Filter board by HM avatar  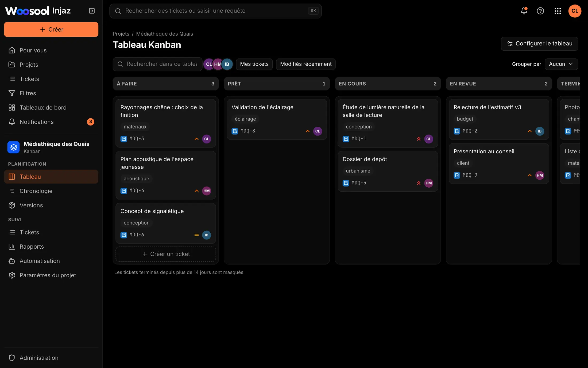point(218,64)
